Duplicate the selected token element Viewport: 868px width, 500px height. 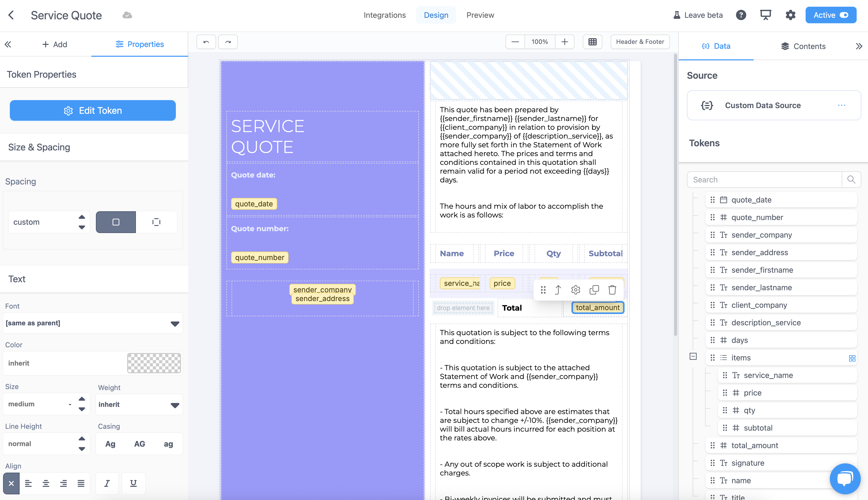(x=594, y=290)
